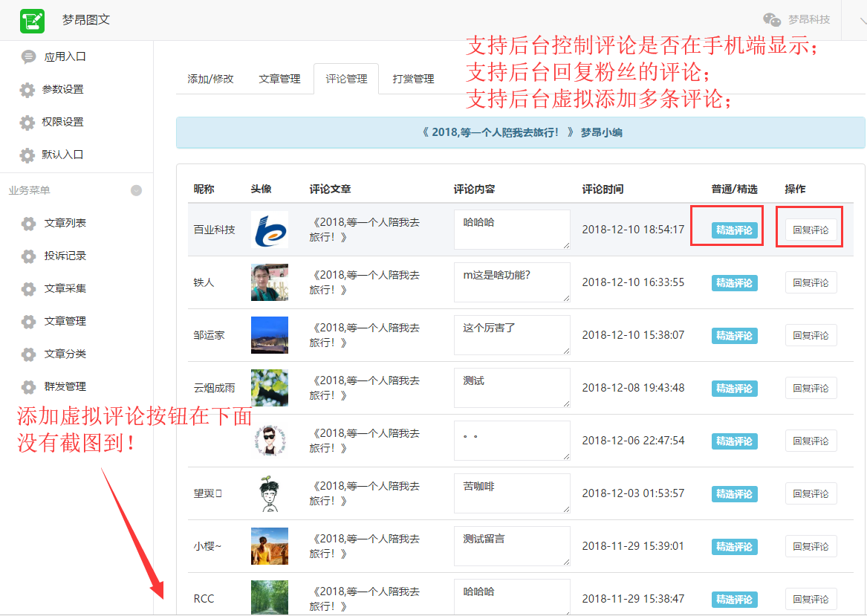The height and width of the screenshot is (616, 867).
Task: Click the WeChat icon next to 梦昂科技
Action: pos(772,19)
